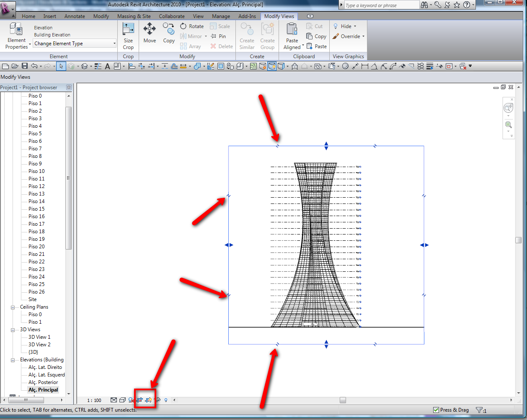Open 3D View 1
The height and width of the screenshot is (420, 527).
39,337
